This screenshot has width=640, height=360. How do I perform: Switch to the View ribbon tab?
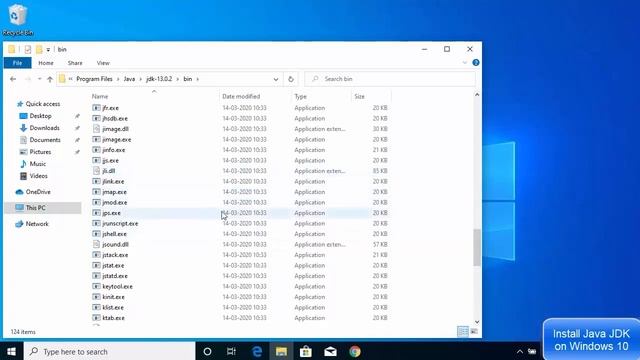(x=103, y=63)
